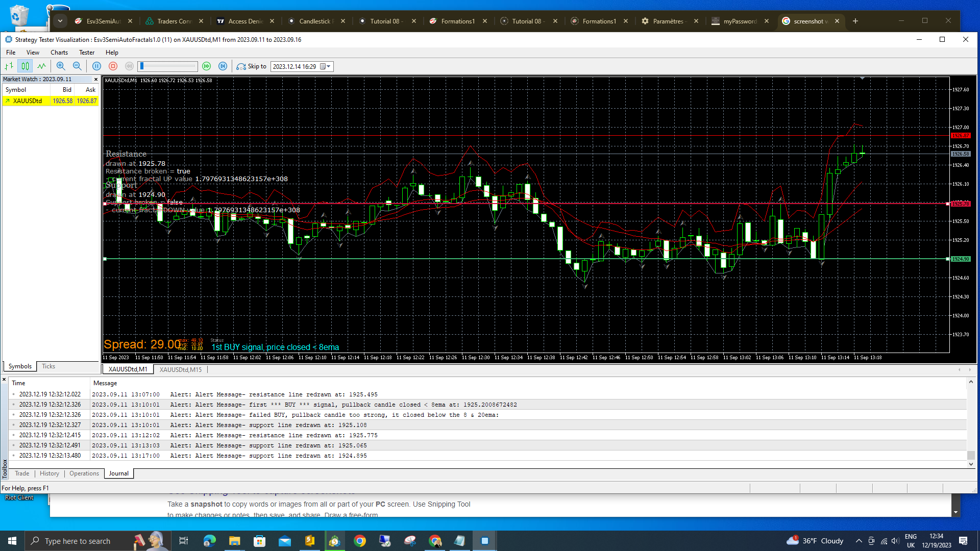Click the journal Message column header
This screenshot has height=551, width=980.
tap(528, 383)
